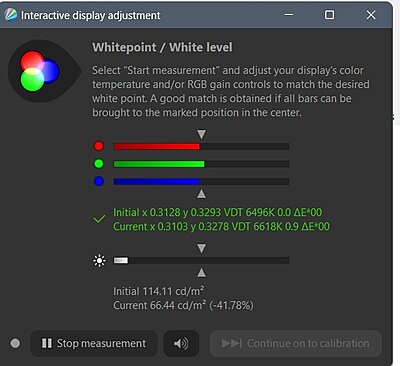This screenshot has height=366, width=400.
Task: Click the red dot channel icon
Action: coord(99,146)
